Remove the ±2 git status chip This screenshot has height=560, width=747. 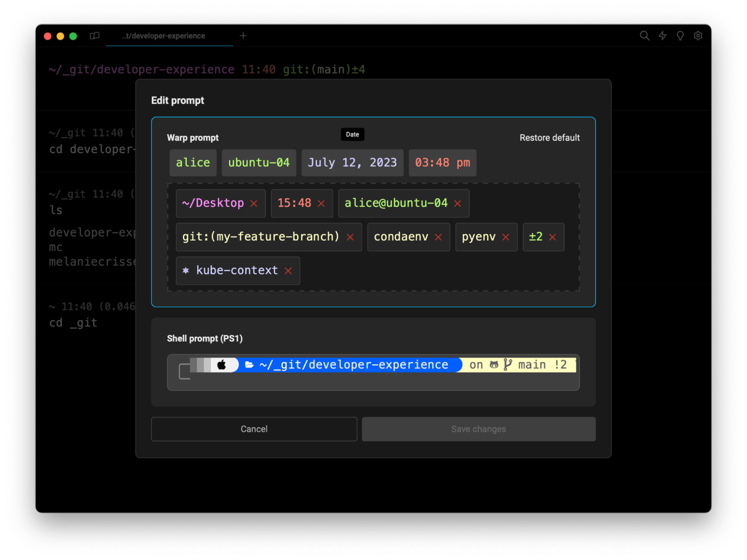pyautogui.click(x=553, y=237)
